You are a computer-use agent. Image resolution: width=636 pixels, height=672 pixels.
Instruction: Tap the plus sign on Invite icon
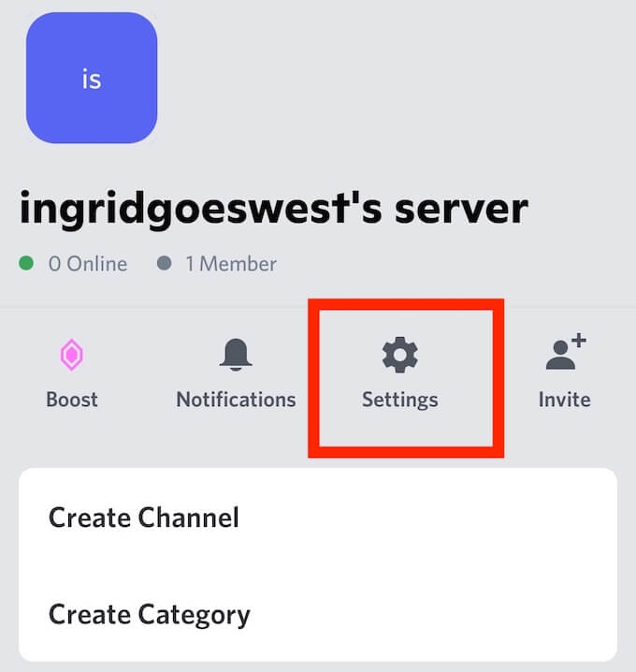coord(579,341)
